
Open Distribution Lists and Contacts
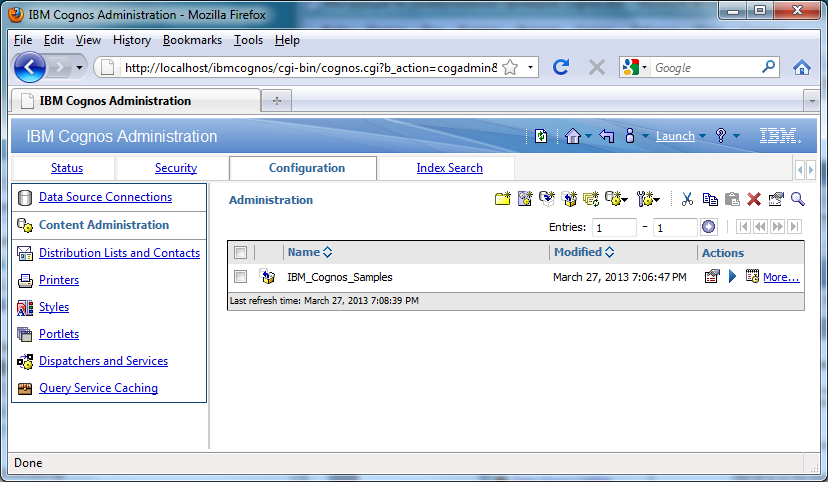click(x=119, y=253)
